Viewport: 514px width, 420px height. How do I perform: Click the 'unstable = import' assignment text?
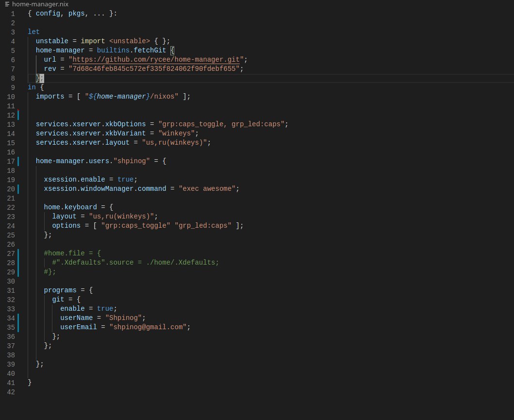tap(70, 41)
